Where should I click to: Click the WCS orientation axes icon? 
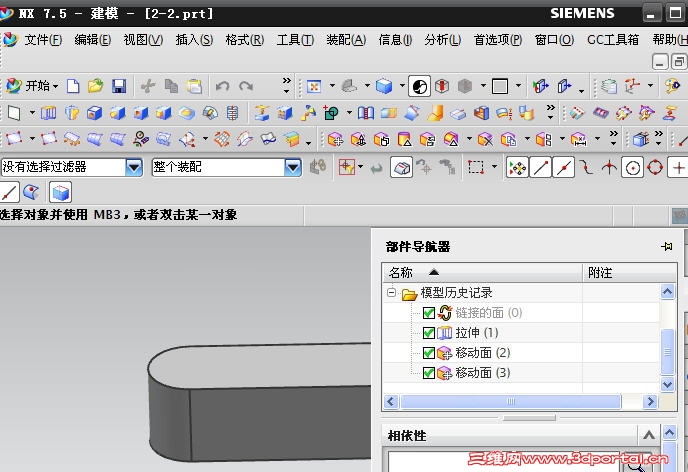(x=632, y=86)
